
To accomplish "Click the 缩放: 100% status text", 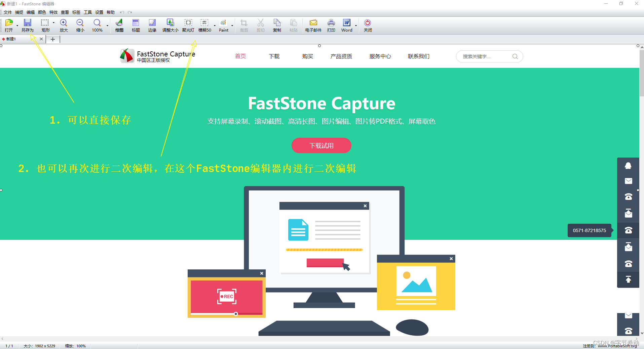I will 75,346.
